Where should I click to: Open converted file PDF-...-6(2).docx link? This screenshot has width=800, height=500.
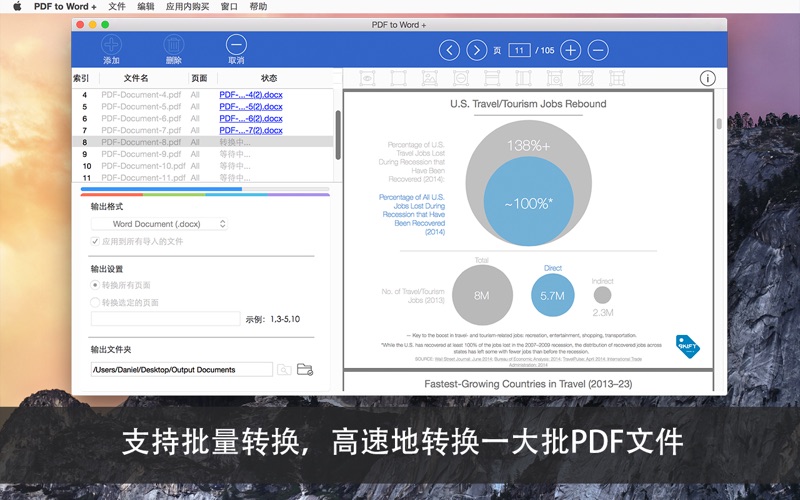[251, 118]
